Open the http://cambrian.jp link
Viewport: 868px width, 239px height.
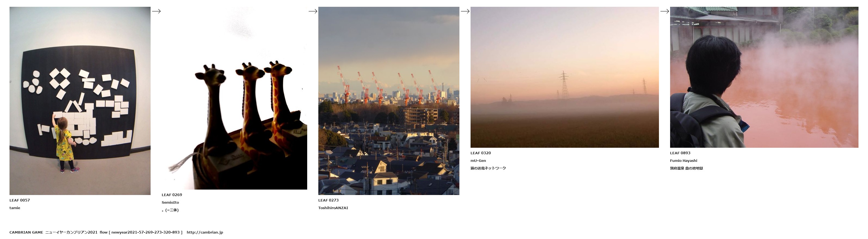tap(204, 232)
